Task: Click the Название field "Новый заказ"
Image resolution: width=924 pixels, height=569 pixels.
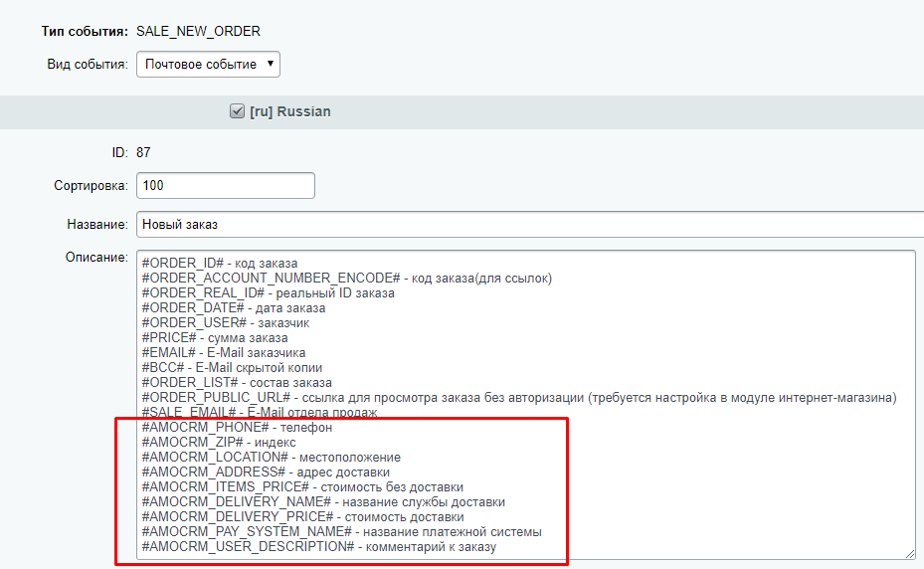Action: pyautogui.click(x=527, y=225)
